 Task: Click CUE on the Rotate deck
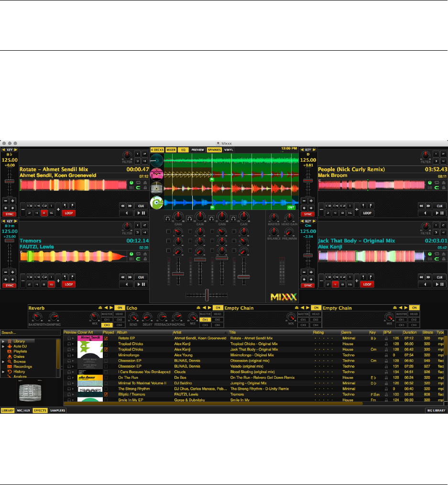(141, 206)
